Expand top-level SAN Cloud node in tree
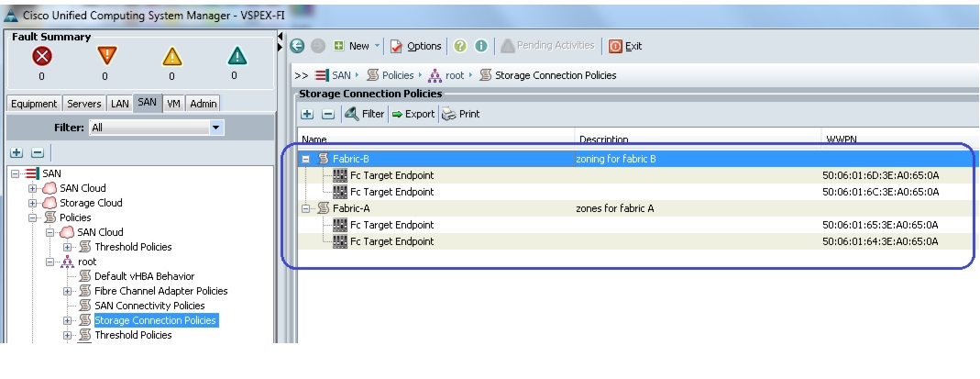 32,188
